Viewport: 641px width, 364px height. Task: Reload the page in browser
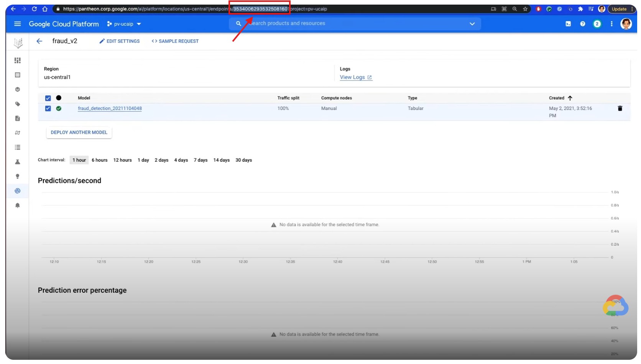click(34, 9)
